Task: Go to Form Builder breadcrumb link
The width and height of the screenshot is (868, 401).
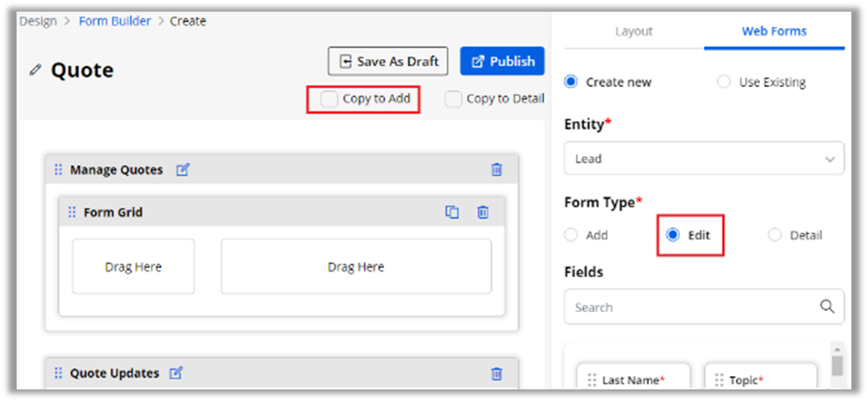Action: [115, 21]
